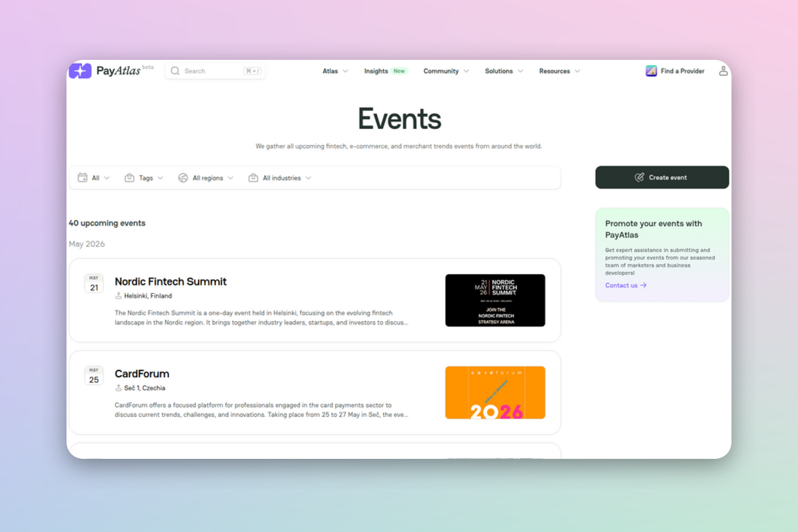Expand the Resources menu chevron
The width and height of the screenshot is (798, 532).
577,71
